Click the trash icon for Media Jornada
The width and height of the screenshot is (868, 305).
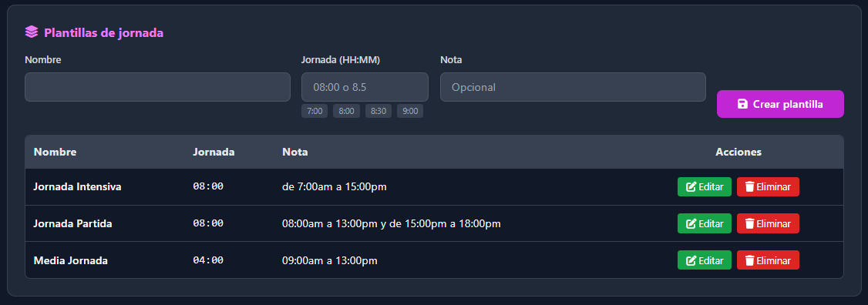749,260
